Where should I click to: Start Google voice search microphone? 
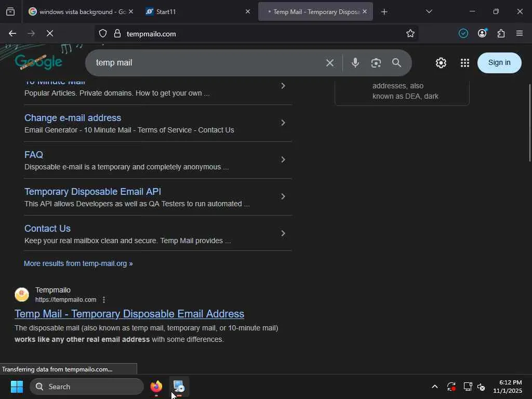tap(355, 63)
